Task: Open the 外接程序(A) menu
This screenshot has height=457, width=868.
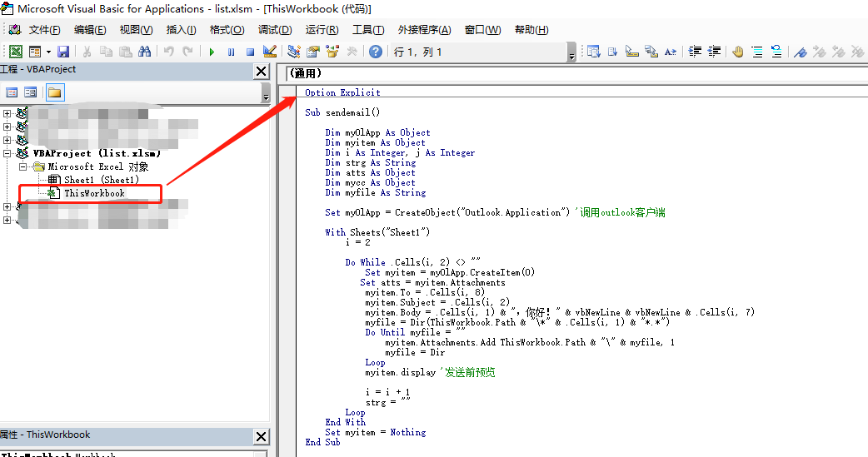Action: (424, 30)
